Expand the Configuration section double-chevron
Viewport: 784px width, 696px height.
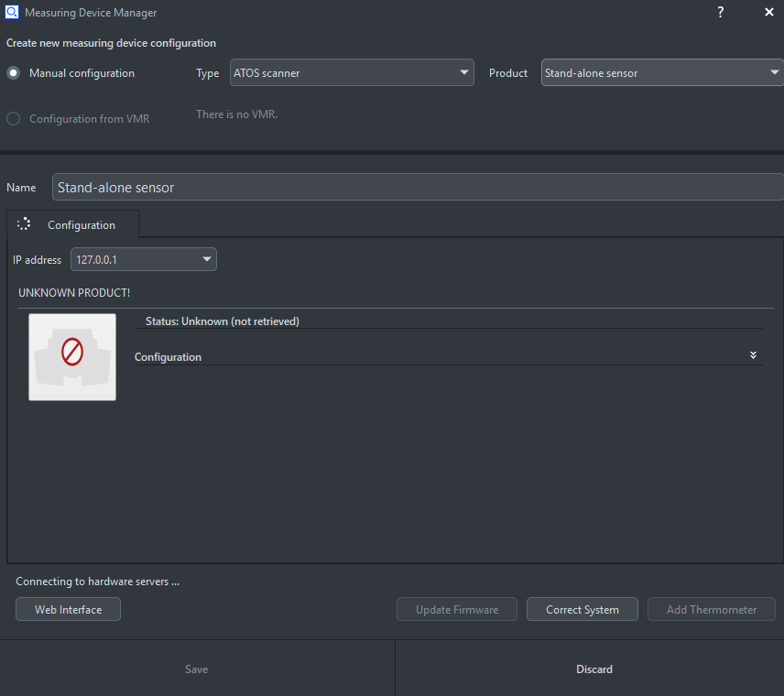pos(753,355)
